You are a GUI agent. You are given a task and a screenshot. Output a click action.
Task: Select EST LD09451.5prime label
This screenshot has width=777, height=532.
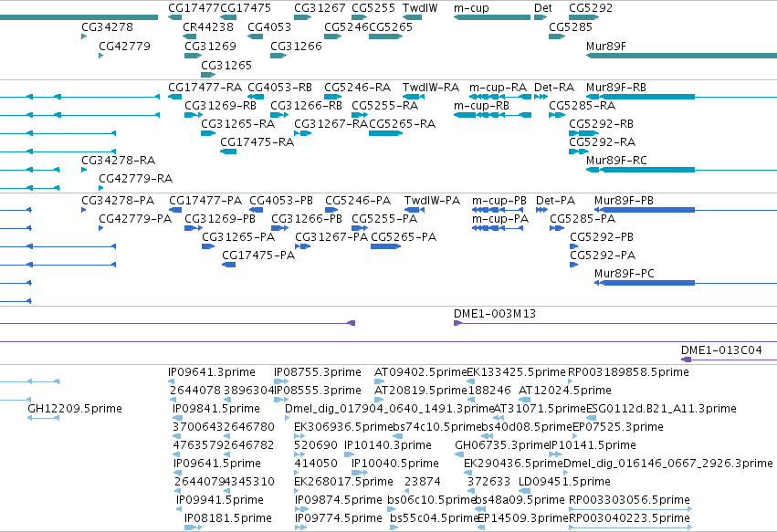click(x=564, y=482)
